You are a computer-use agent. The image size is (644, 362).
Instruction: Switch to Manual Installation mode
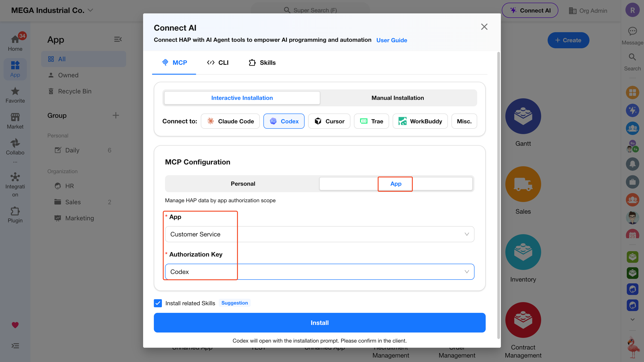[x=398, y=98]
